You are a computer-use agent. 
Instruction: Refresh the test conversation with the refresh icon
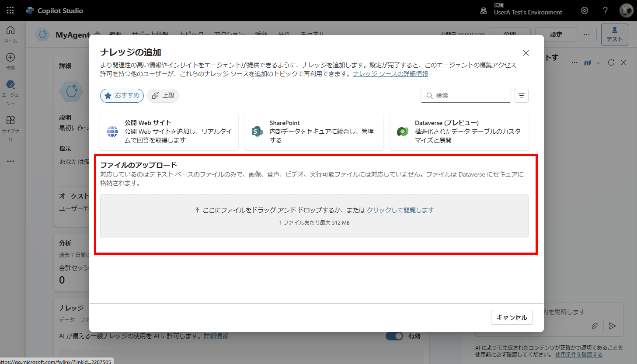click(x=611, y=62)
